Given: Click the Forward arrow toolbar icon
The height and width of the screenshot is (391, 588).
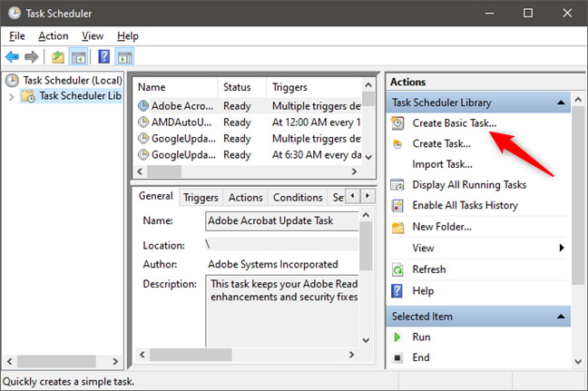Looking at the screenshot, I should tap(32, 57).
